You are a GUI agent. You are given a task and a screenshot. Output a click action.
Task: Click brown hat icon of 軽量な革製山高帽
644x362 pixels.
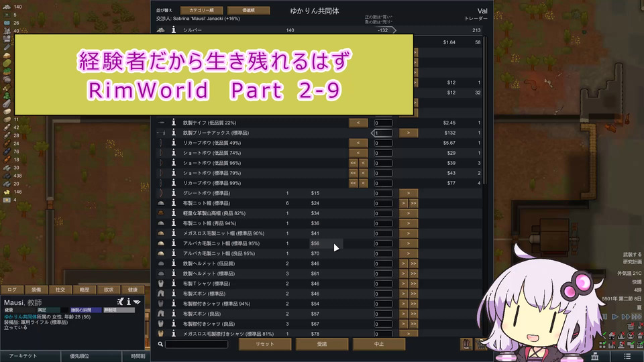(x=161, y=213)
